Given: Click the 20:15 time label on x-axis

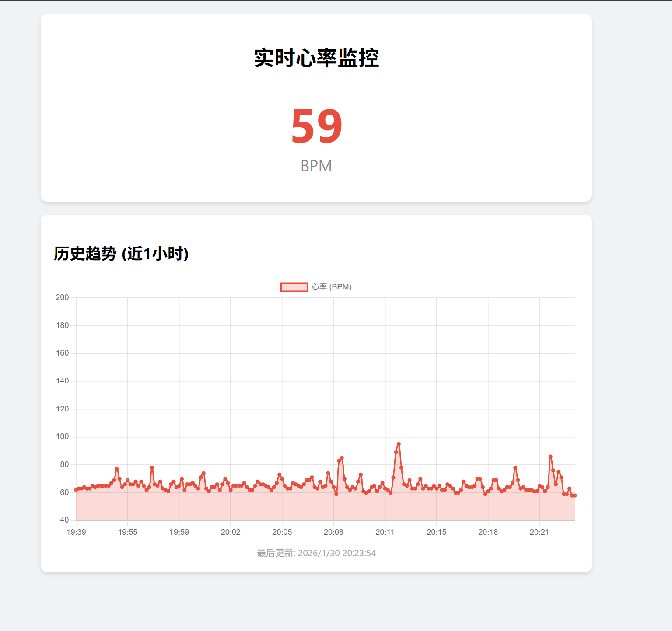Looking at the screenshot, I should pyautogui.click(x=436, y=532).
